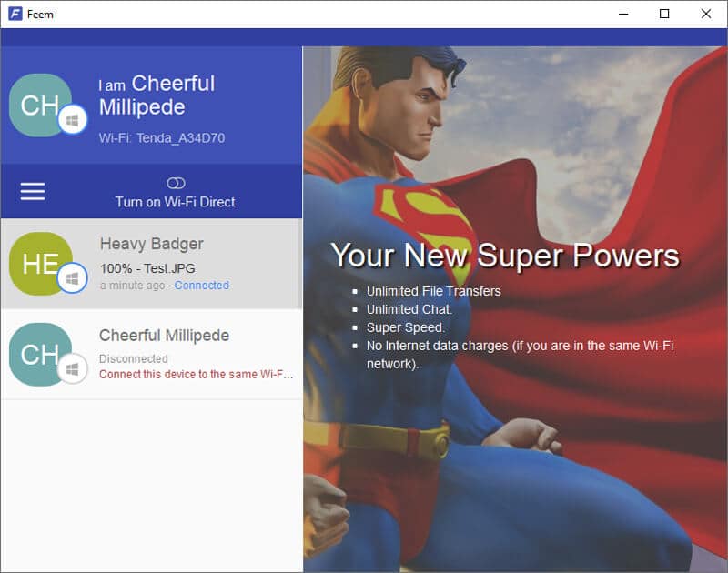Open the hamburger menu
The image size is (728, 573).
click(x=33, y=191)
